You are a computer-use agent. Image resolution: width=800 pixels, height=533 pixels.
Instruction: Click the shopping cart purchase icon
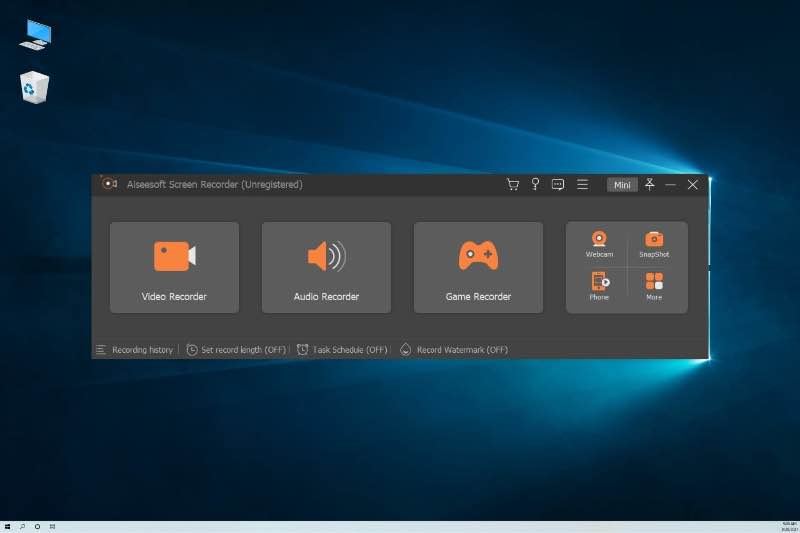[513, 185]
